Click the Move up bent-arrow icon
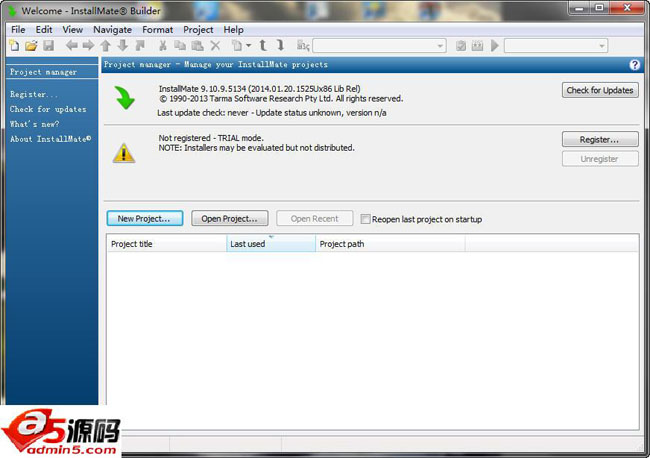 pyautogui.click(x=263, y=45)
